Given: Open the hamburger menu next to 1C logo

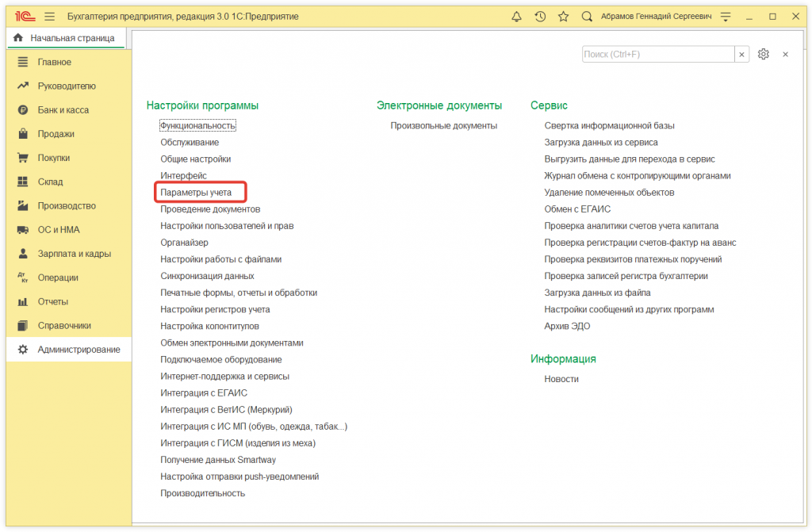Looking at the screenshot, I should coord(48,15).
